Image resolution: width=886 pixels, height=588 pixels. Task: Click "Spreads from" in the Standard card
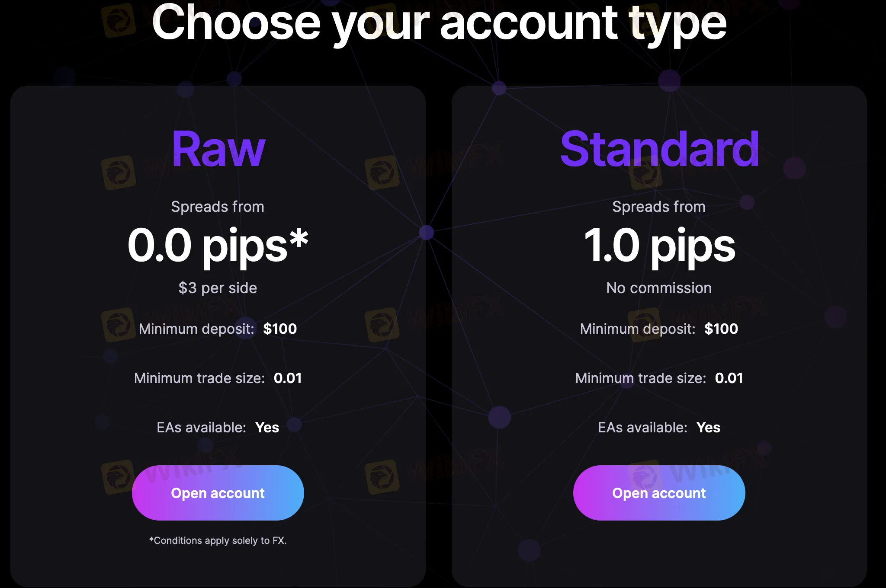[x=659, y=207]
